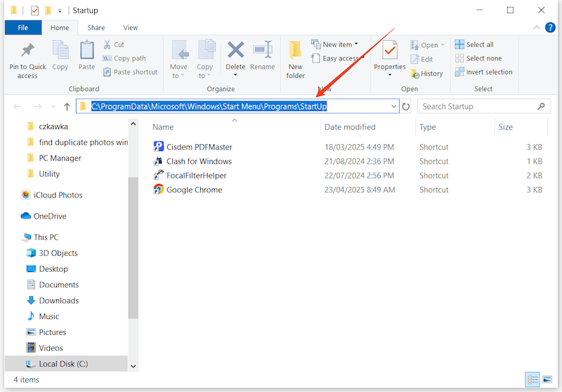Click Select all
Screen dimensions: 562x392
pyautogui.click(x=474, y=44)
